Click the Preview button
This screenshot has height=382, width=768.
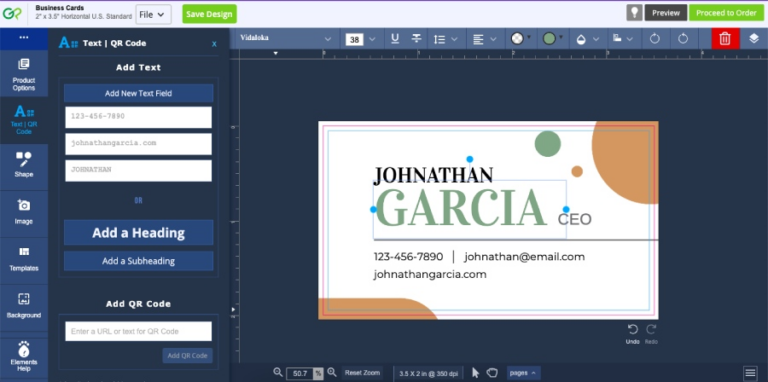pos(666,13)
